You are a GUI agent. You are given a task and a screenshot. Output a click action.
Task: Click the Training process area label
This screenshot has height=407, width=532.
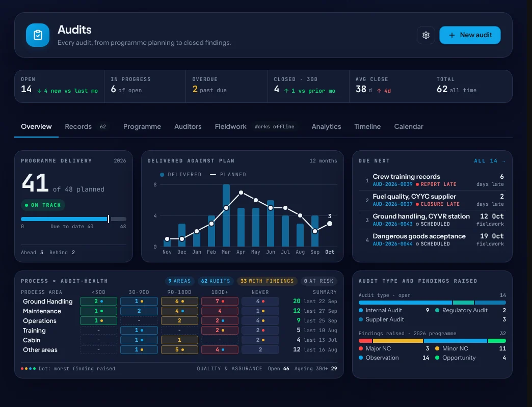[34, 331]
